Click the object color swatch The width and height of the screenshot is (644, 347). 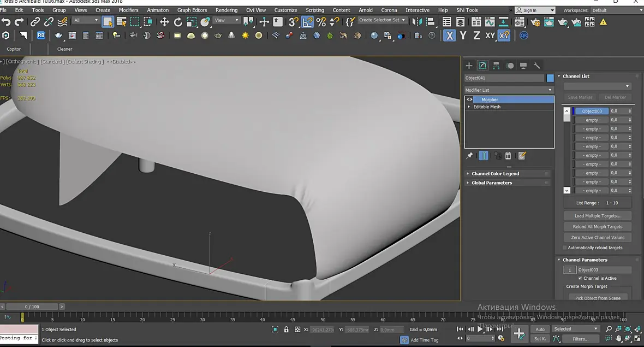550,78
